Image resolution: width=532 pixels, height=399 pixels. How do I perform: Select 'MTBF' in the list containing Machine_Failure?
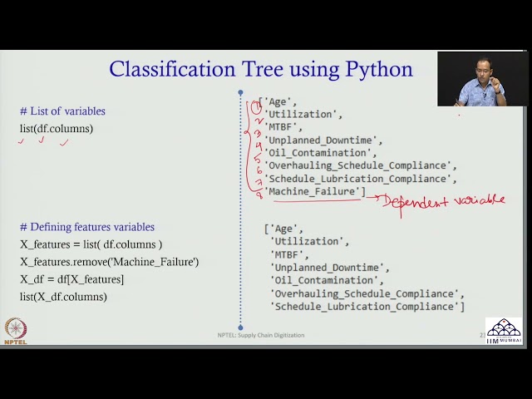pos(280,127)
